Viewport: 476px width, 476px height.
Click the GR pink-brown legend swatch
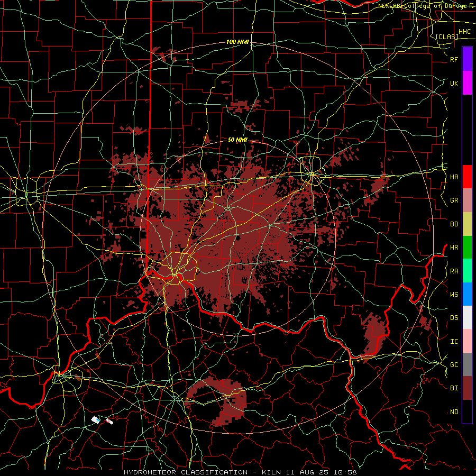[467, 200]
